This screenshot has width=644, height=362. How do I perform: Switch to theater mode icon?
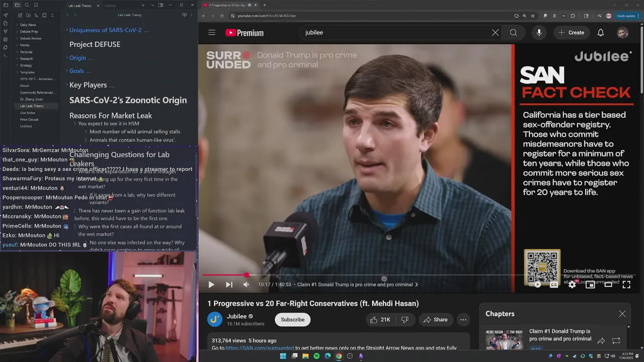pos(608,285)
